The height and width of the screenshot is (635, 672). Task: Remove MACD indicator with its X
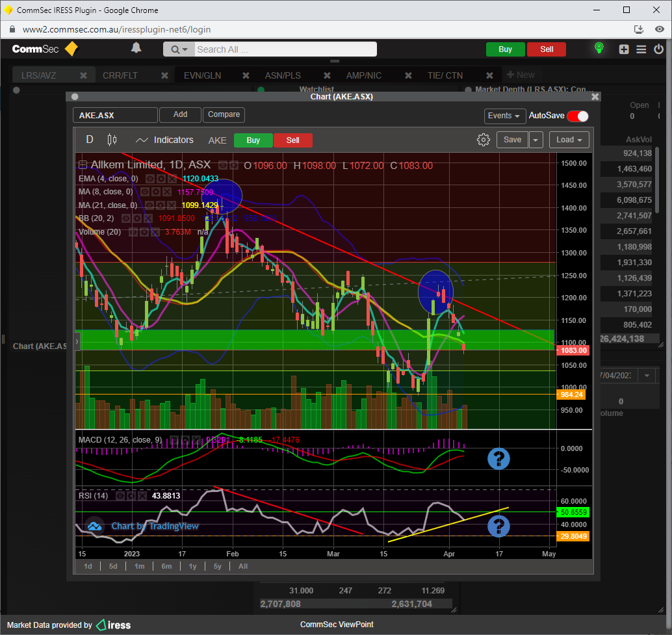tap(196, 440)
